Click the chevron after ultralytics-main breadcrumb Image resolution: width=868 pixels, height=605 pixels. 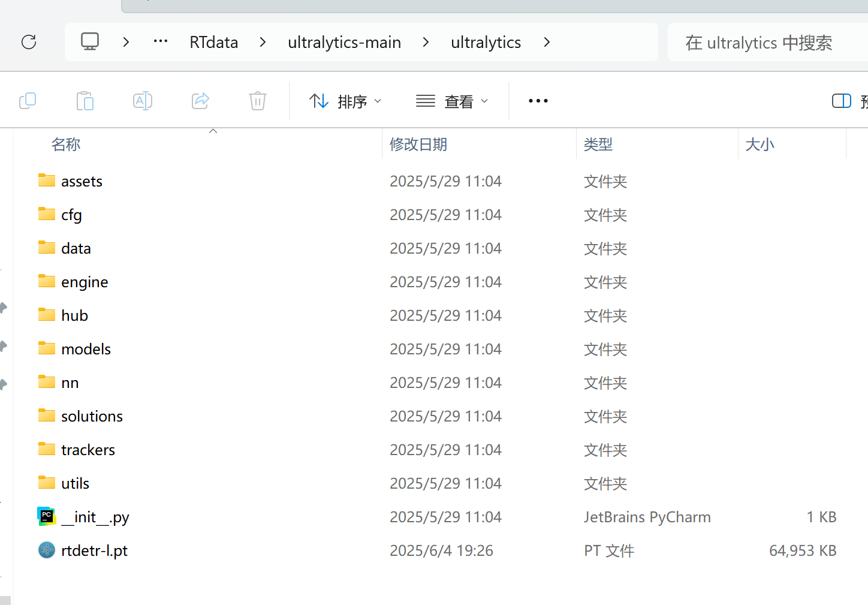(426, 42)
